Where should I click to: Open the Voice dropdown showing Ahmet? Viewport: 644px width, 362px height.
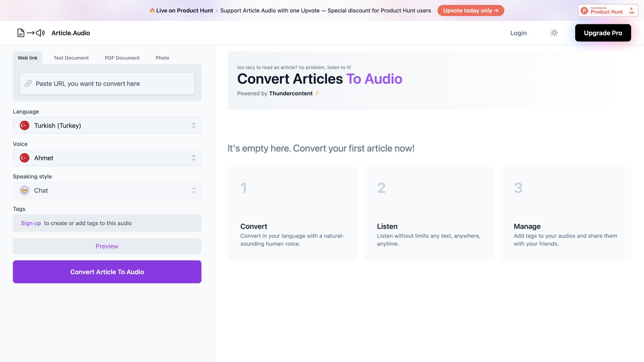(x=107, y=158)
